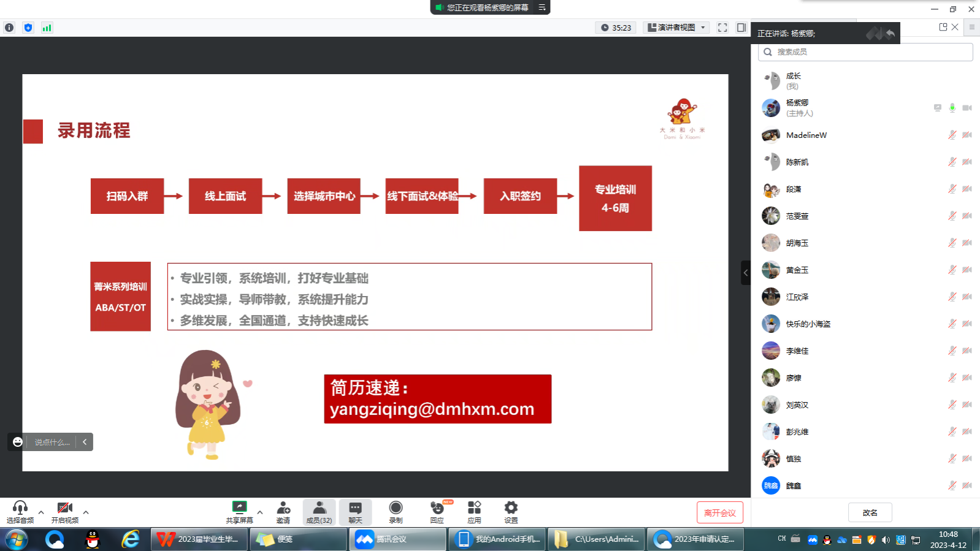
Task: Open meeting Settings (设置) gear
Action: (x=511, y=511)
